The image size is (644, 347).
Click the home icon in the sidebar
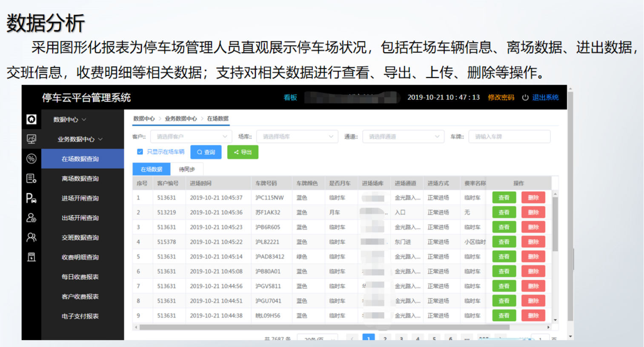[x=31, y=119]
